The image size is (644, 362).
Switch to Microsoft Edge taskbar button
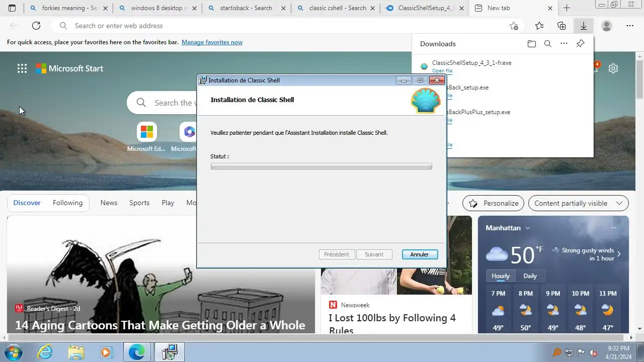pos(136,352)
